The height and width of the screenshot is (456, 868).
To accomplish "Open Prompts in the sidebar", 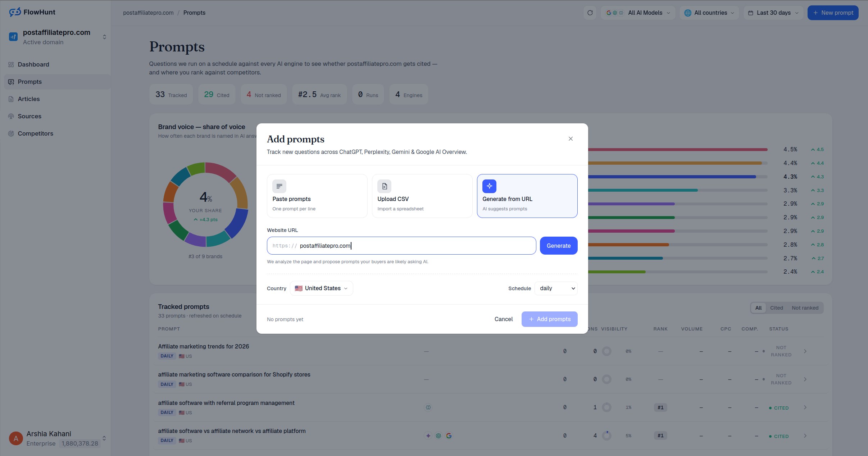I will tap(57, 82).
